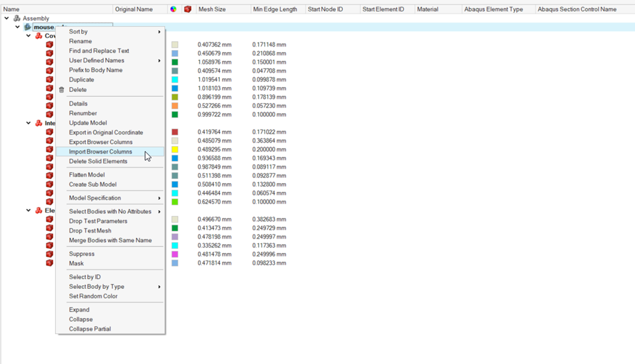The width and height of the screenshot is (635, 364).
Task: Click the Mesh Size column header
Action: tap(212, 10)
